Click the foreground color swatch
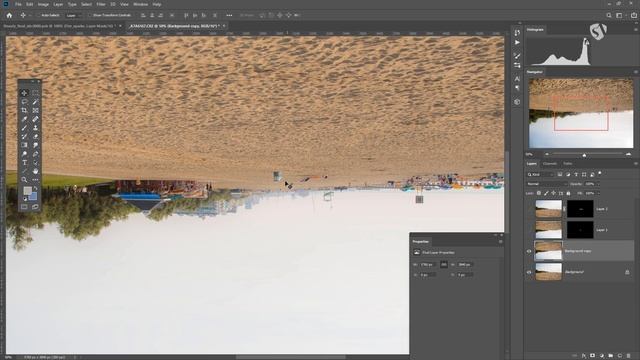This screenshot has height=360, width=640. point(27,191)
